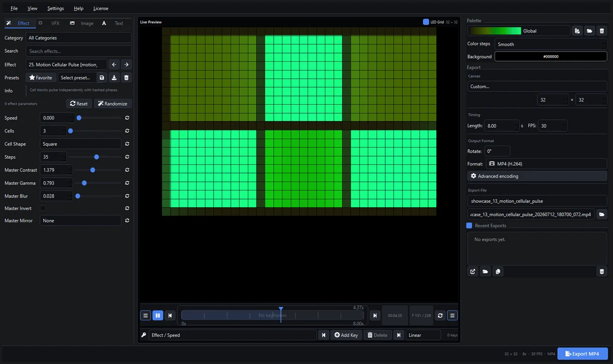613x364 pixels.
Task: Click the Randomize button
Action: (x=112, y=104)
